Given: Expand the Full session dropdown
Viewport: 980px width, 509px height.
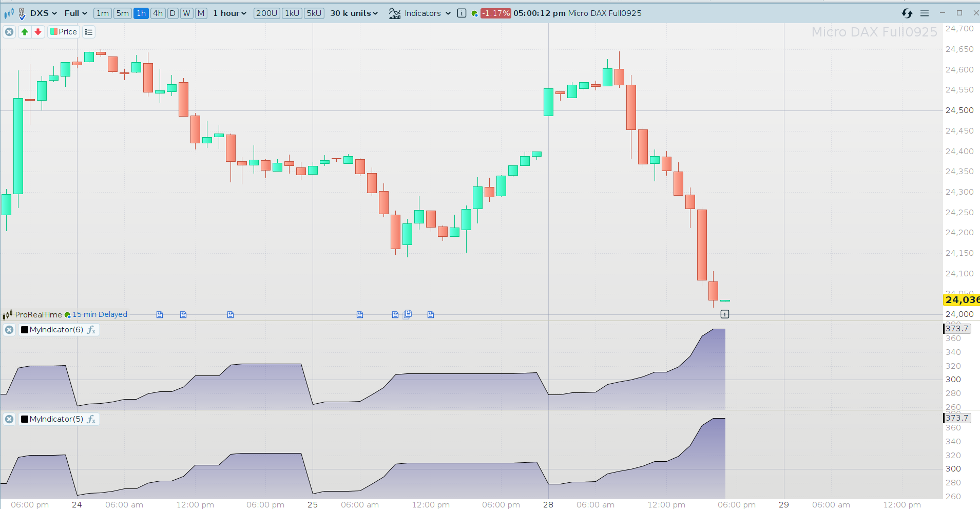Looking at the screenshot, I should click(75, 13).
